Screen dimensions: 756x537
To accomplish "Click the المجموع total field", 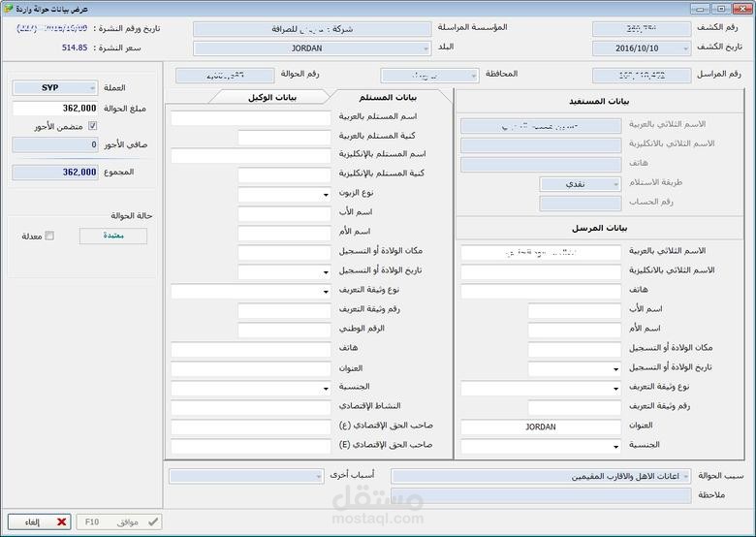I will 55,173.
